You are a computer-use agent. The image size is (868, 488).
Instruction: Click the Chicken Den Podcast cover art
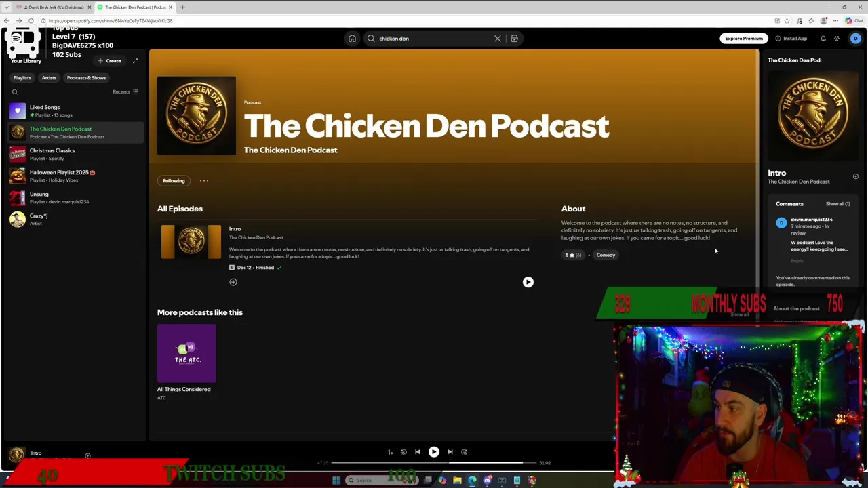pos(197,116)
